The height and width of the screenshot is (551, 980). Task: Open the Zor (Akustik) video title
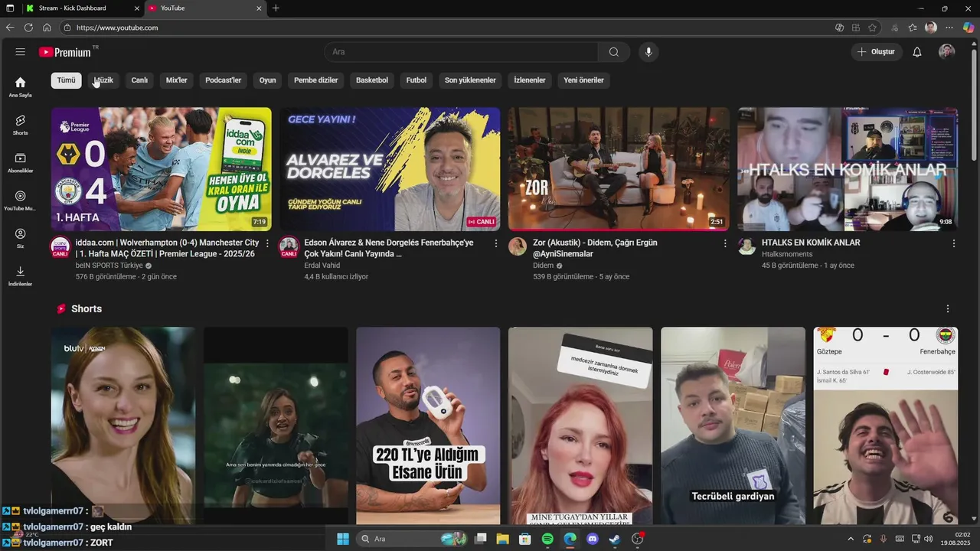pos(595,248)
